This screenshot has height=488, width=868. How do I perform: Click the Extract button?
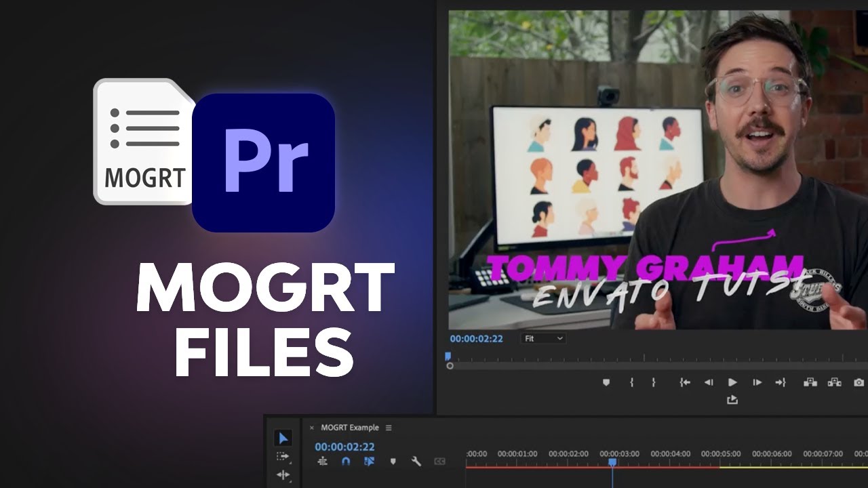835,382
